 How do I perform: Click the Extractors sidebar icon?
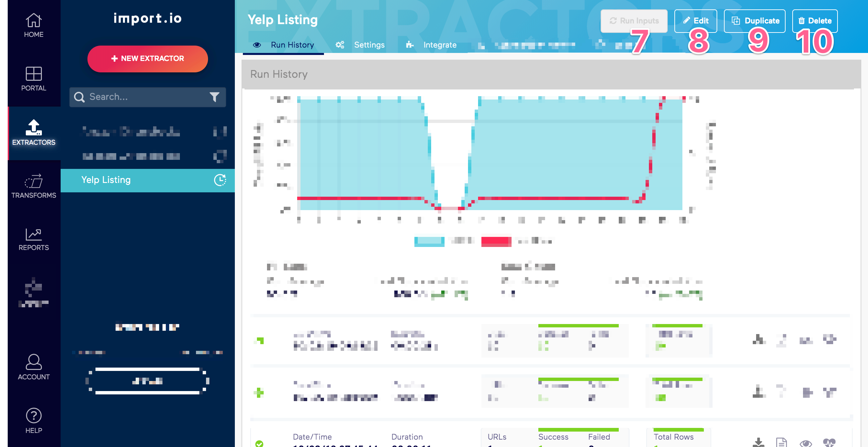(34, 133)
